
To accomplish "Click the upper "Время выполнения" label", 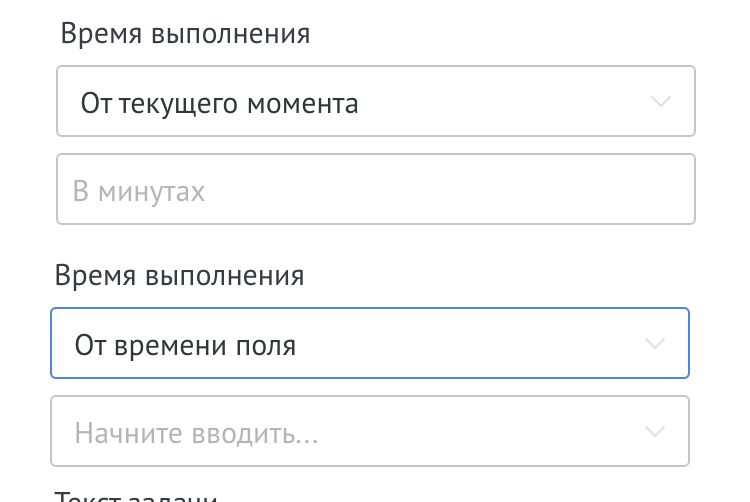I will pyautogui.click(x=185, y=34).
